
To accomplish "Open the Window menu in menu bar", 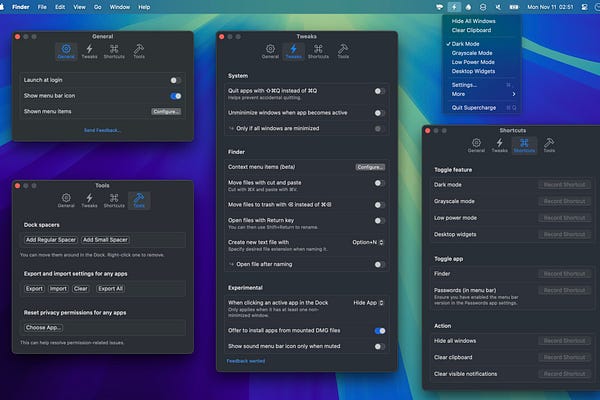I will pos(120,7).
